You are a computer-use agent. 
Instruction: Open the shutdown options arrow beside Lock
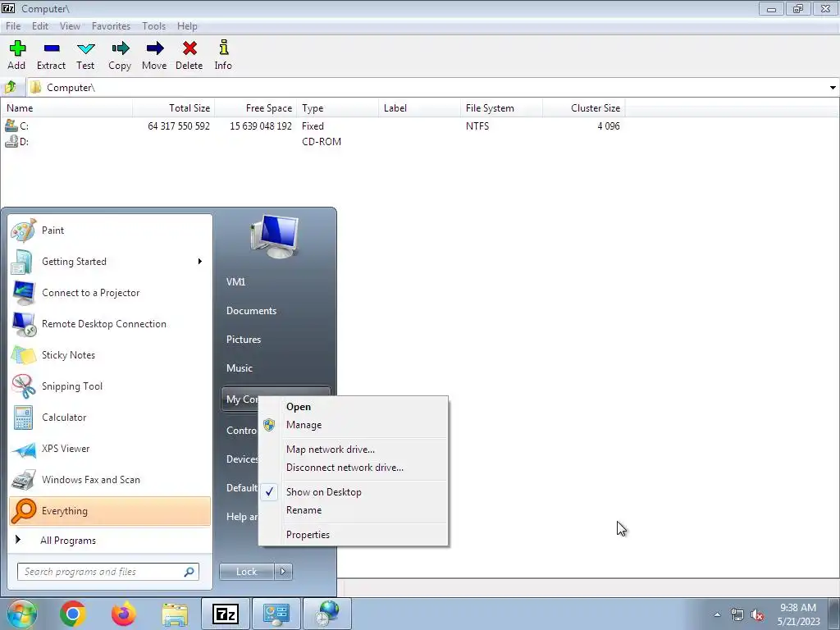pyautogui.click(x=283, y=572)
